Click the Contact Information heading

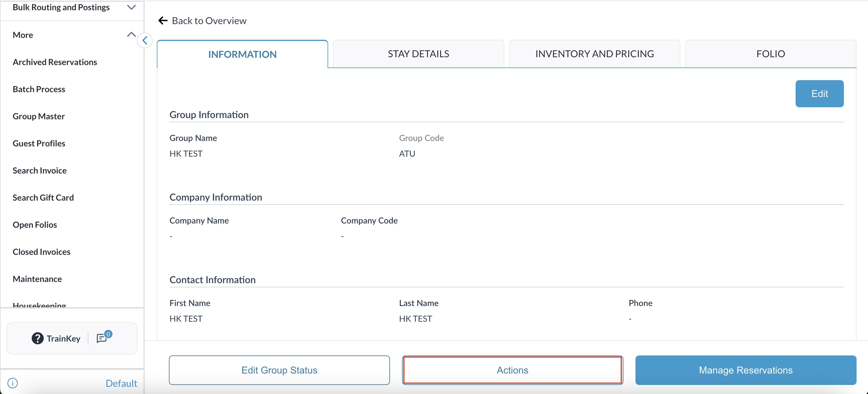click(213, 280)
